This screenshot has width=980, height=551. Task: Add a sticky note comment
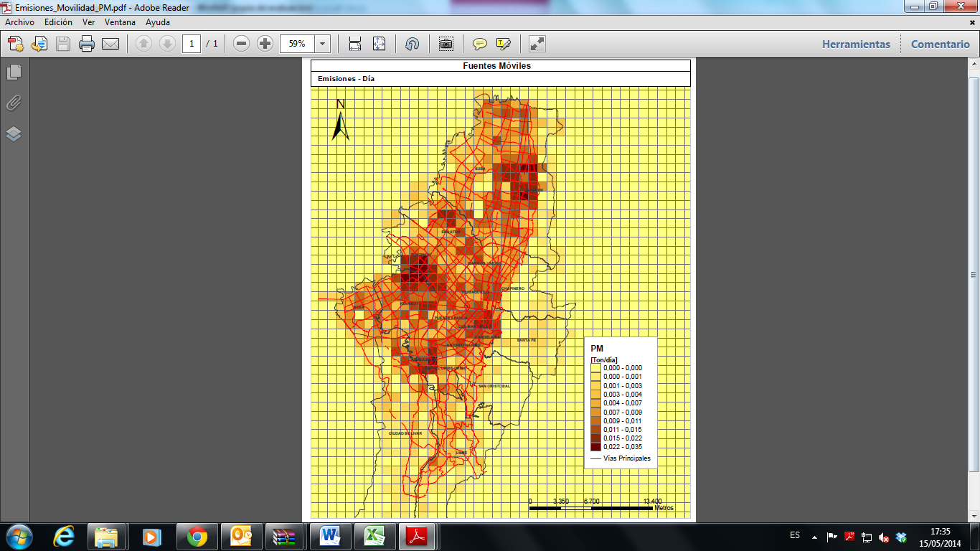479,44
